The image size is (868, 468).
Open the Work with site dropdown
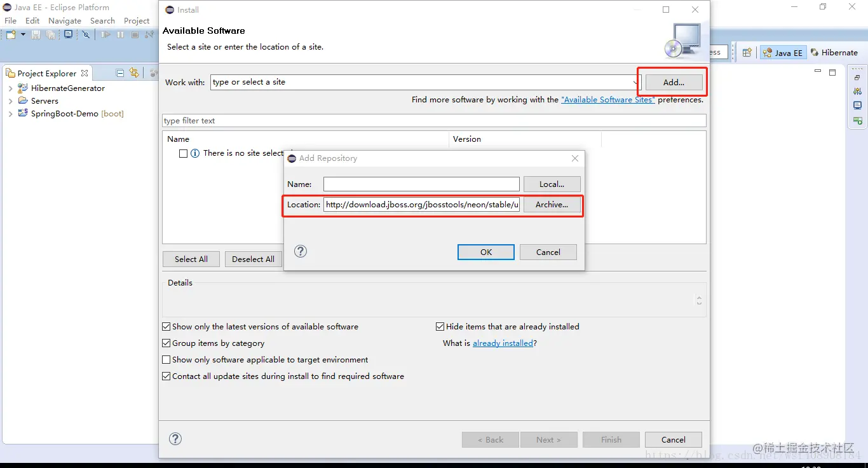click(x=636, y=83)
